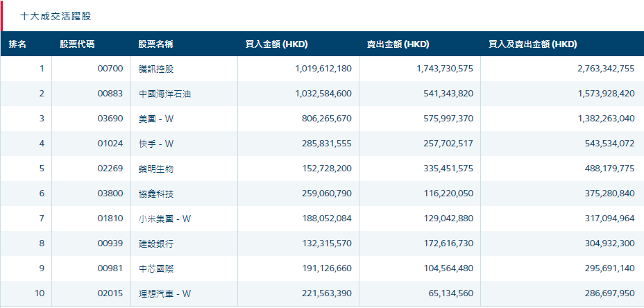Select stock name 建設銀行
The height and width of the screenshot is (308, 644).
(x=156, y=243)
